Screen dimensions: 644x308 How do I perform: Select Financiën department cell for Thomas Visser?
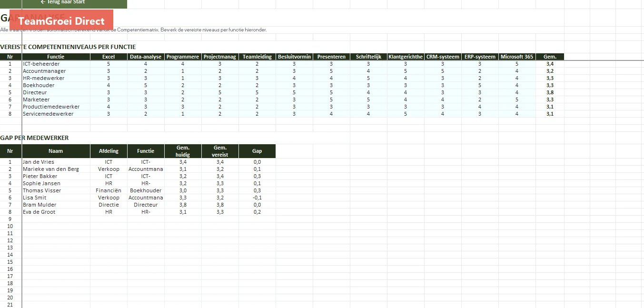tap(109, 190)
